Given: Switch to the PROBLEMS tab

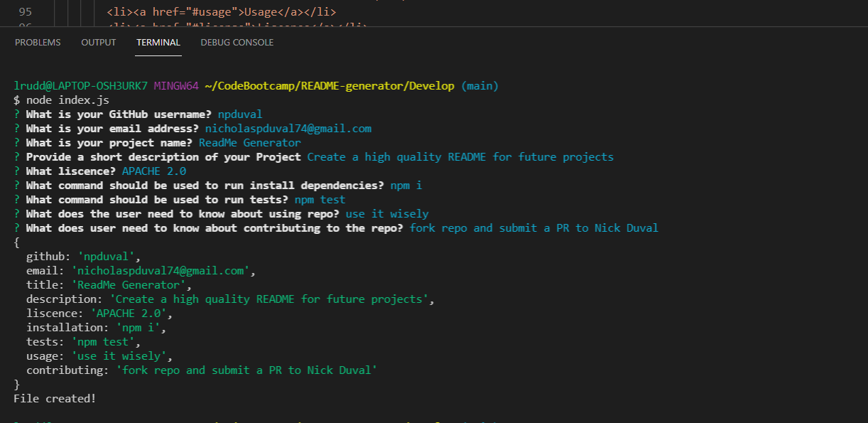Looking at the screenshot, I should pos(38,43).
